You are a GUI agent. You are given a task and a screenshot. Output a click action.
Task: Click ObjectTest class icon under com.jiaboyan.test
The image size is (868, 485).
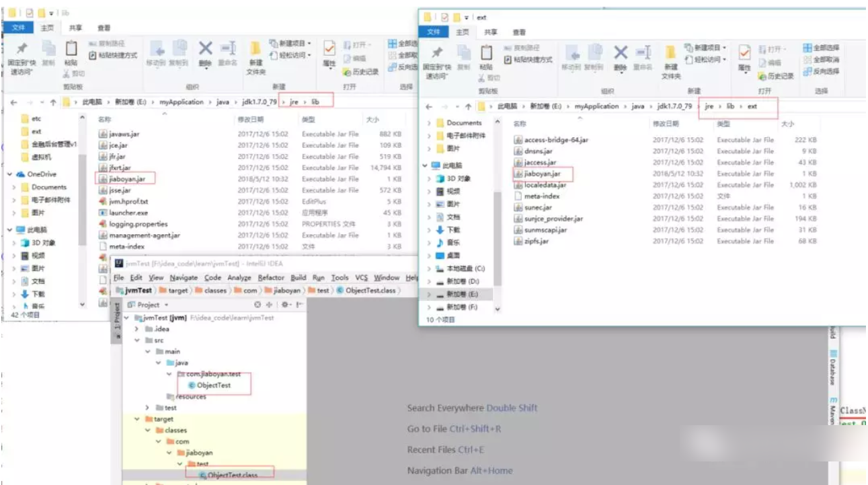pyautogui.click(x=192, y=385)
